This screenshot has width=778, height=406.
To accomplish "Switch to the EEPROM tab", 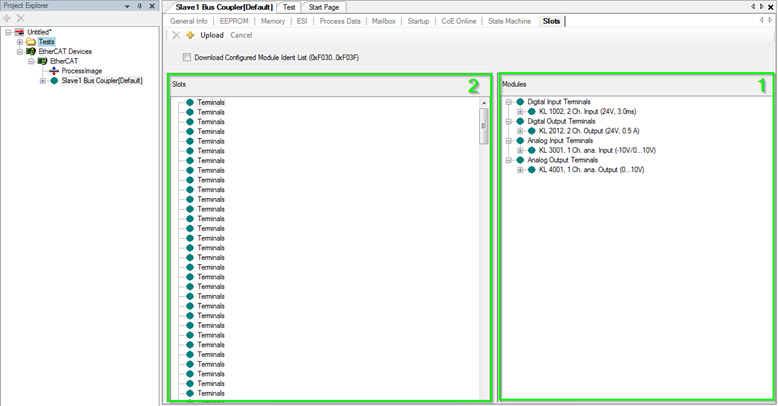I will (234, 21).
